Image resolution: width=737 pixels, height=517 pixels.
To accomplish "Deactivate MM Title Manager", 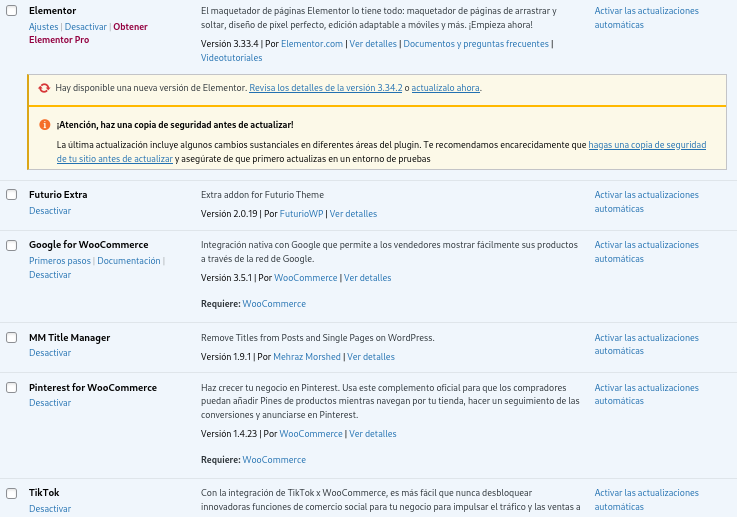I will point(50,353).
